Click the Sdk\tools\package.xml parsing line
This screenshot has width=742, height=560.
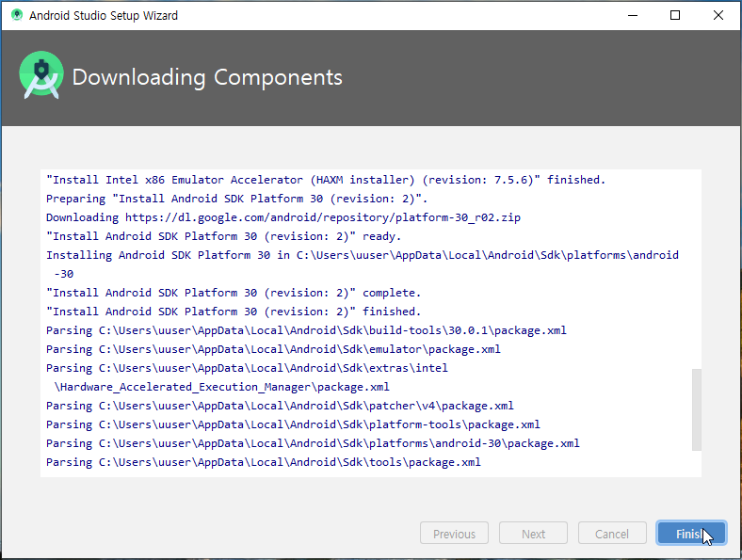coord(263,462)
